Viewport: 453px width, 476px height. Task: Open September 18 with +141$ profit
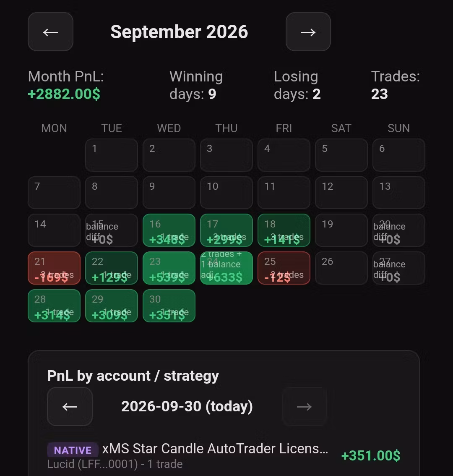[x=284, y=230]
